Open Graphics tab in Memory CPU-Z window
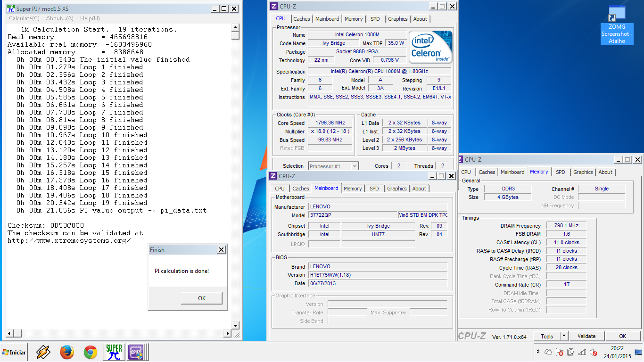Image resolution: width=644 pixels, height=362 pixels. 583,172
